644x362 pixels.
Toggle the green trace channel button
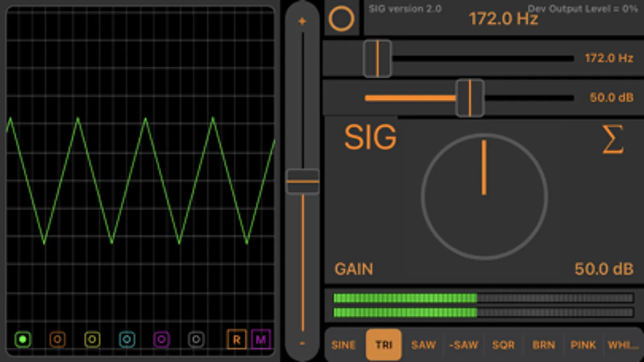coord(23,339)
